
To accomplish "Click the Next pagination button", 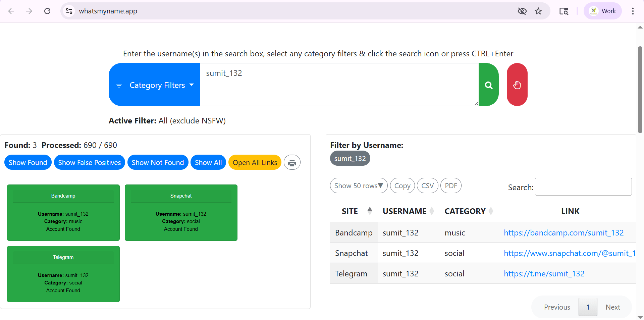I will pos(613,307).
